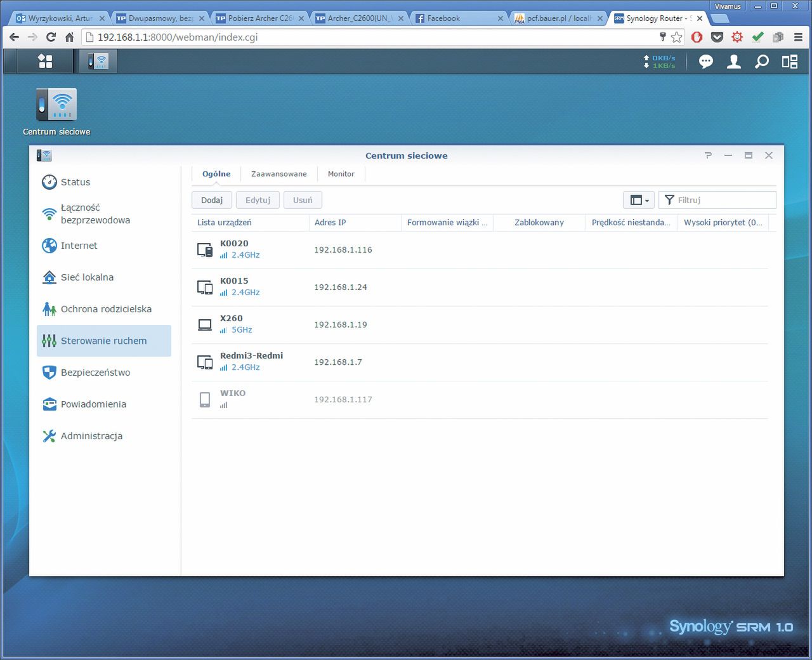Open the user account options icon
The height and width of the screenshot is (660, 812).
coord(734,62)
